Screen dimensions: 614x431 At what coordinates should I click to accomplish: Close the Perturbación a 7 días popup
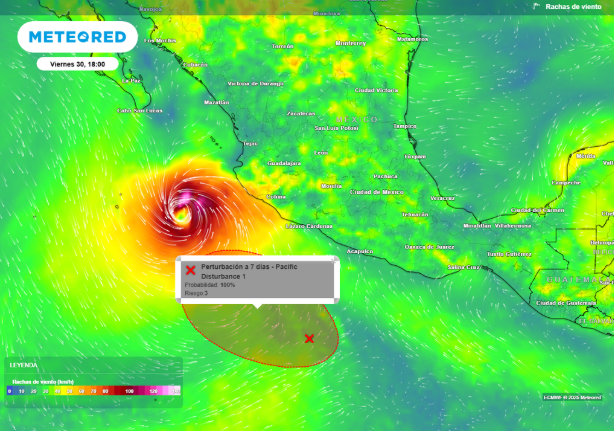tap(334, 260)
